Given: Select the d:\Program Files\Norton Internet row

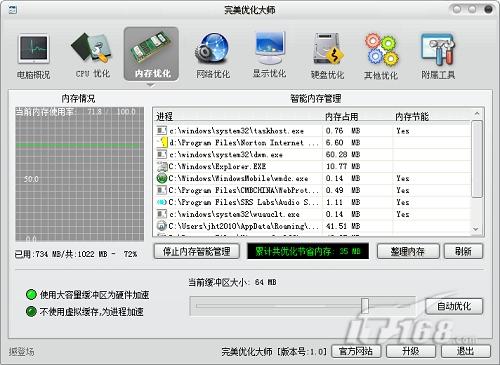Looking at the screenshot, I should point(313,143).
